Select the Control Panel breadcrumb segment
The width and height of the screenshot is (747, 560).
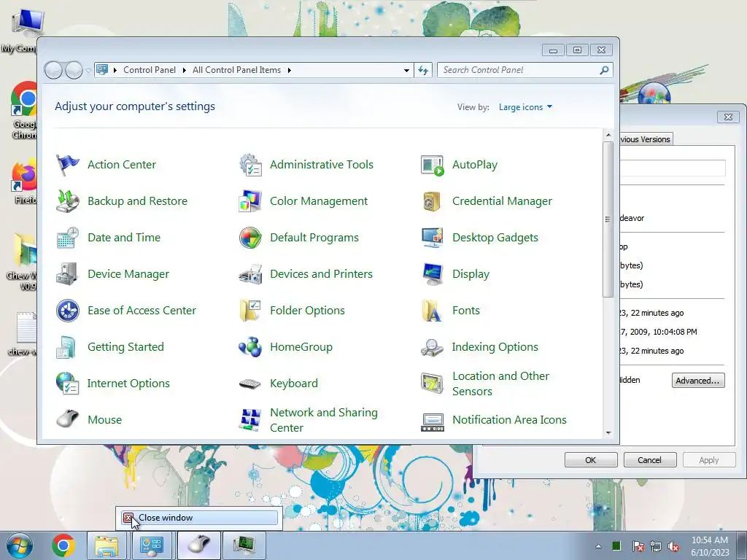click(x=150, y=70)
